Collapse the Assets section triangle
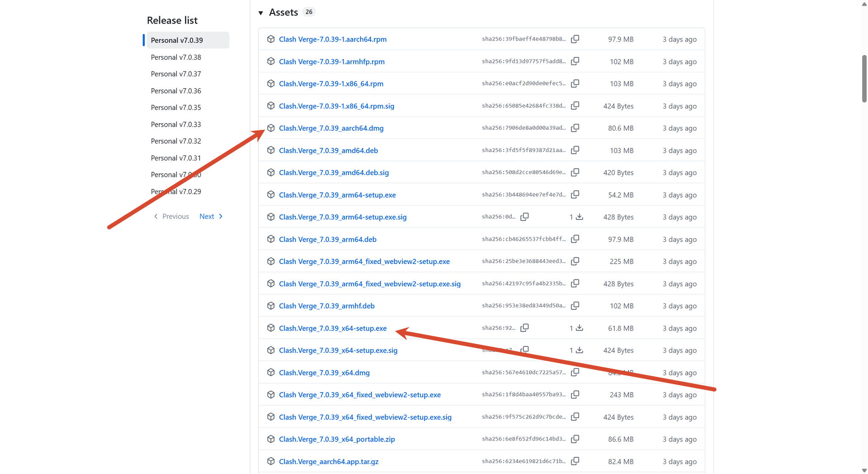Viewport: 868px width, 474px height. pyautogui.click(x=261, y=13)
